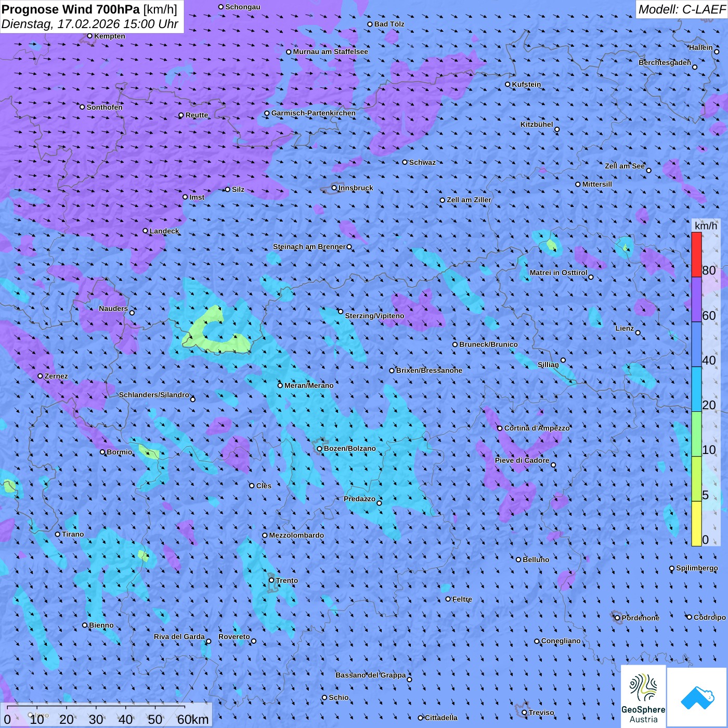Screen dimensions: 728x728
Task: Click the Pieve di Cadore label
Action: click(x=522, y=460)
